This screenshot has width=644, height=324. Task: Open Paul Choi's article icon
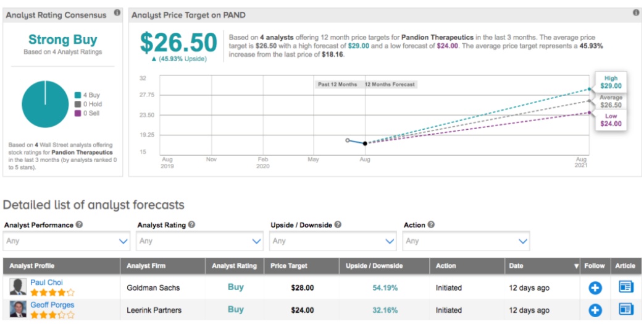coord(625,288)
